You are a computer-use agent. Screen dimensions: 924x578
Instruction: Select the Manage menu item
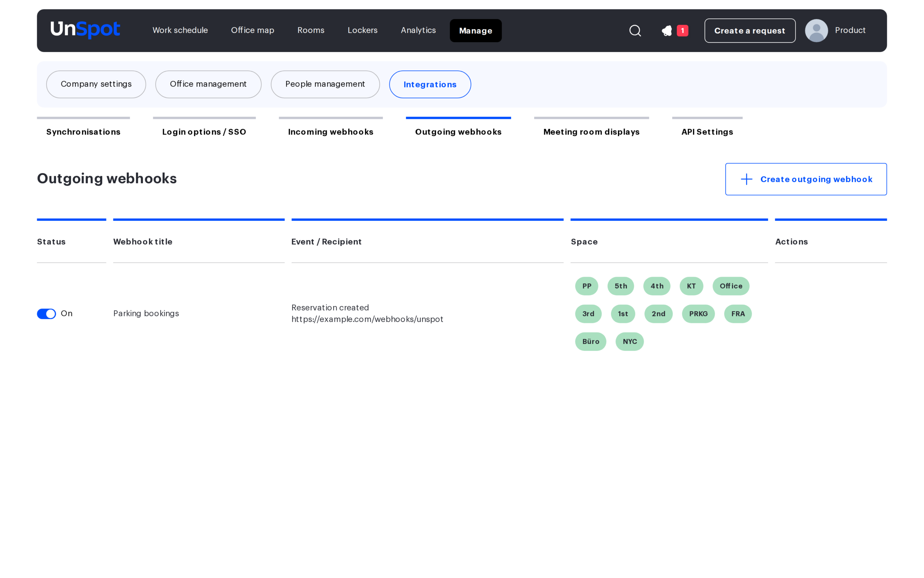475,31
